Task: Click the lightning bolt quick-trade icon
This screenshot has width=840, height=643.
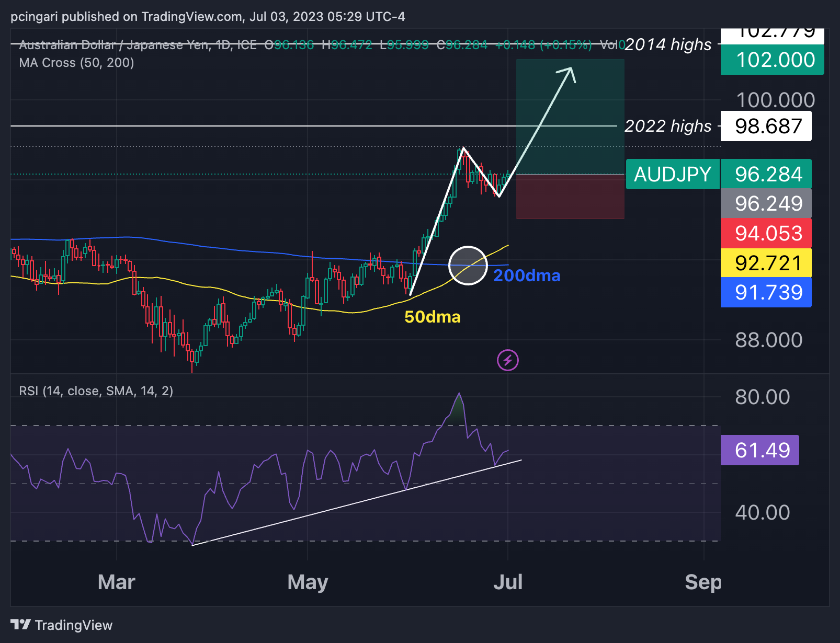Action: (507, 360)
